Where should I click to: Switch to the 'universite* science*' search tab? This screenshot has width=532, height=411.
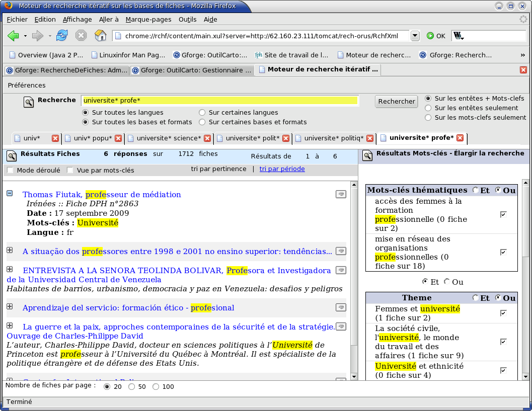tap(169, 138)
